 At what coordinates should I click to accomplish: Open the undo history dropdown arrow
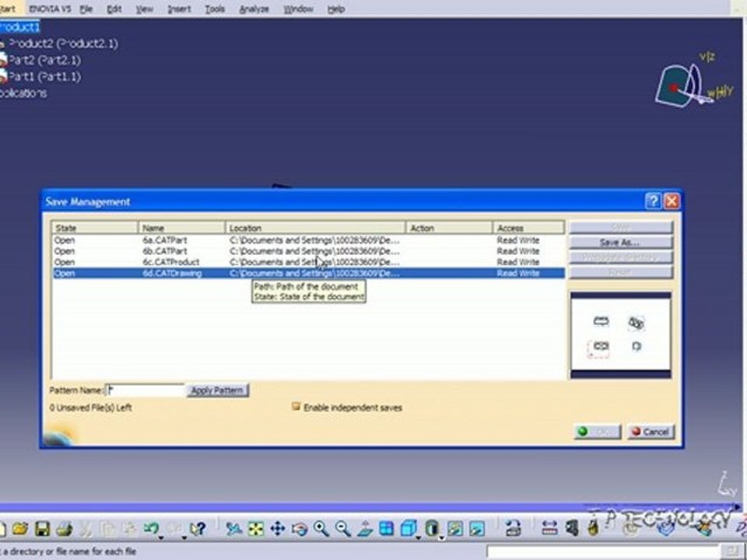coord(162,538)
